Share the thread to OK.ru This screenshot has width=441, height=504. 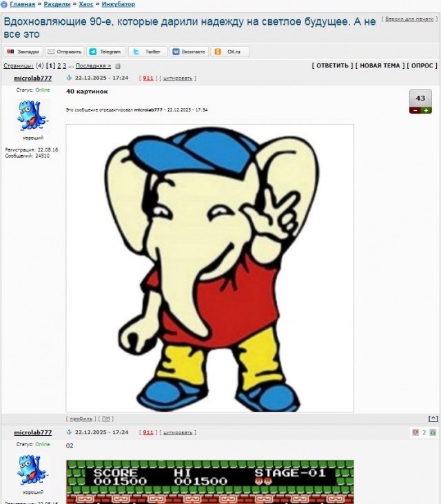(230, 52)
